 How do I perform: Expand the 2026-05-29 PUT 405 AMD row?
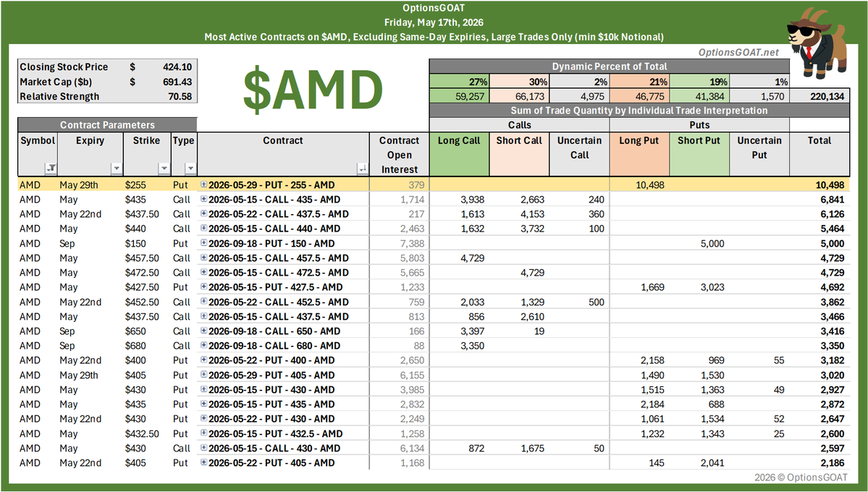pyautogui.click(x=203, y=375)
